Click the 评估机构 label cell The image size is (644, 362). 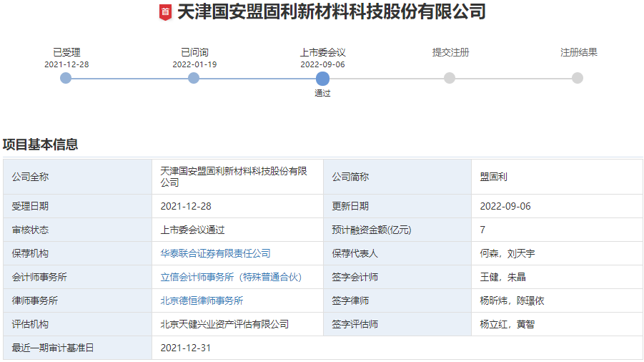pyautogui.click(x=78, y=324)
